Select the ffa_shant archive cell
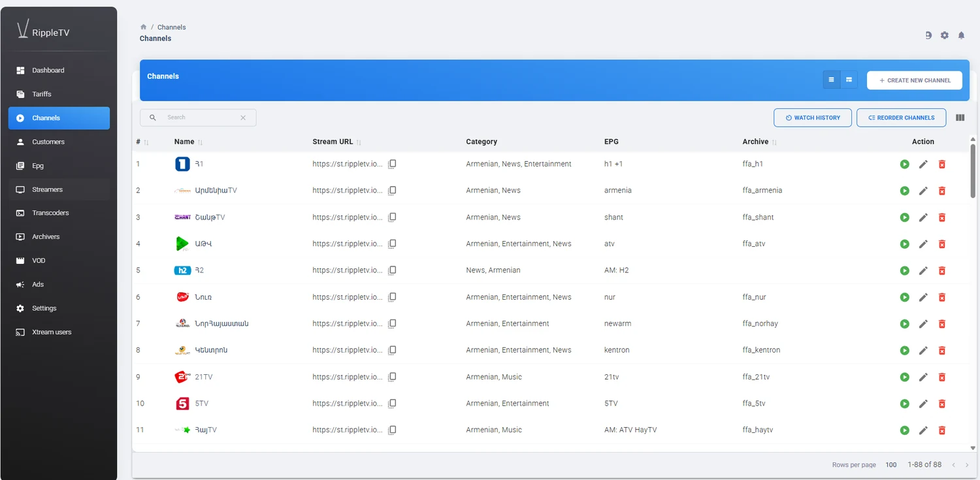The height and width of the screenshot is (480, 980). click(758, 217)
